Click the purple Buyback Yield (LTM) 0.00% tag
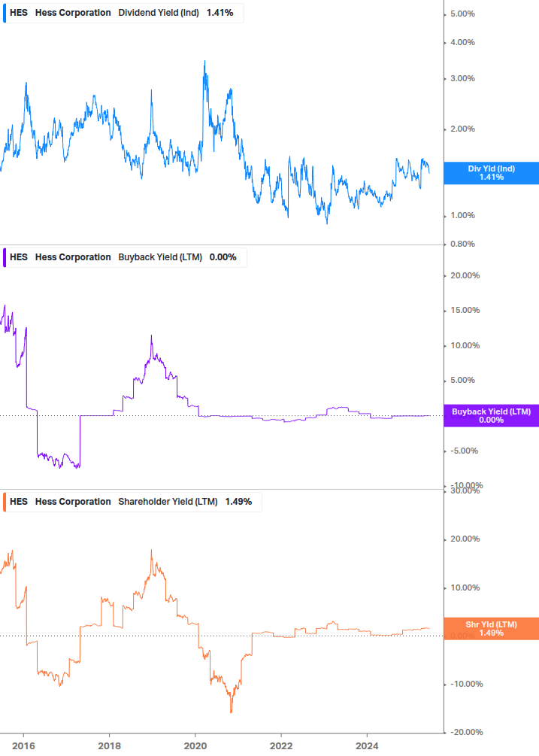Image resolution: width=539 pixels, height=756 pixels. (x=492, y=415)
